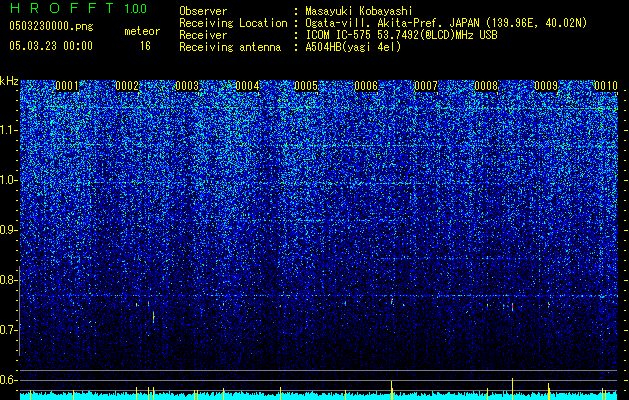This screenshot has width=629, height=400.
Task: Select the ICOM IC-575 receiver text
Action: click(401, 35)
